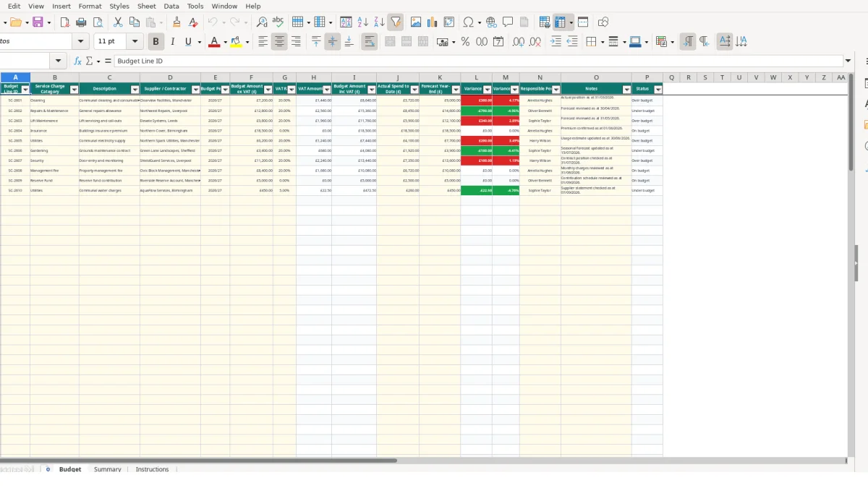Expand the formula bar arrow
Screen dimensions: 868x488
tap(848, 61)
